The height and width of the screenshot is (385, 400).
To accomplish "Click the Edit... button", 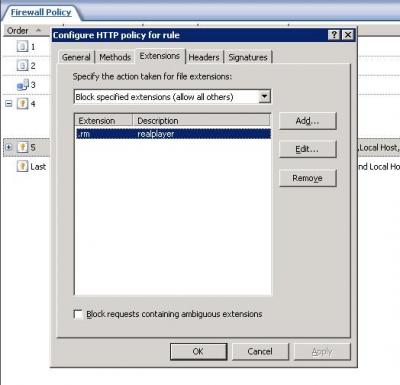I will (307, 149).
